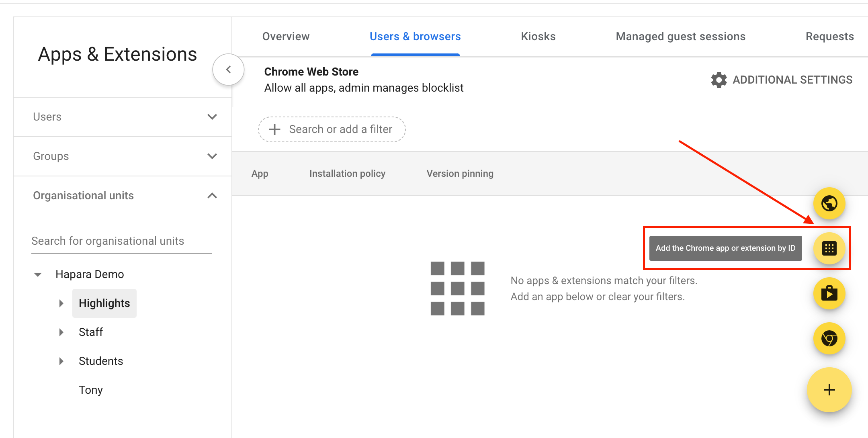Switch to the Overview tab
Screen dimensions: 868x438
(x=286, y=36)
